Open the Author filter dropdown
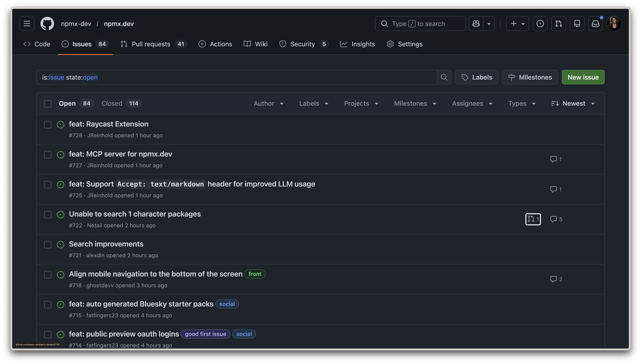Image resolution: width=641 pixels, height=364 pixels. [x=269, y=103]
